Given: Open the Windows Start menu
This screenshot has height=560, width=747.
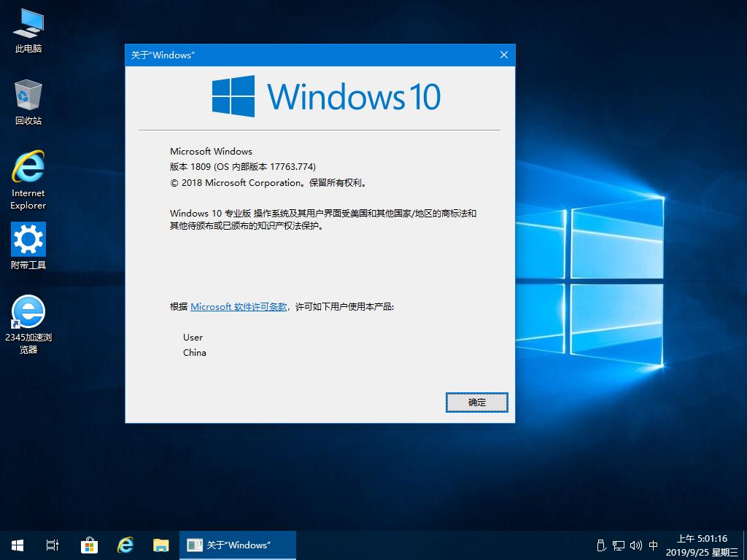Looking at the screenshot, I should tap(18, 545).
